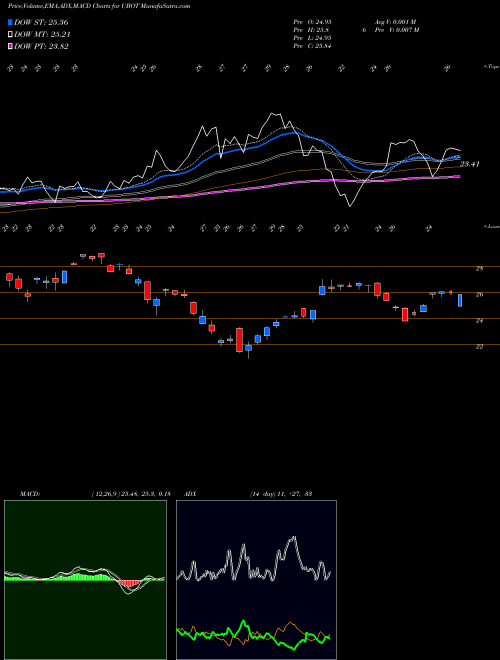Click the ADX (14 day) values text
The width and height of the screenshot is (500, 660).
pyautogui.click(x=281, y=494)
